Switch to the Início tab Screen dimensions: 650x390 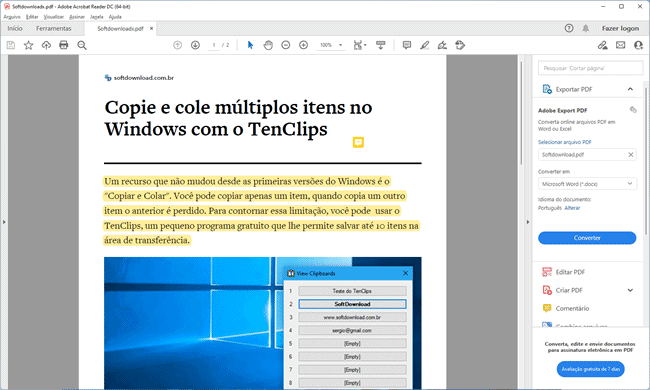15,28
